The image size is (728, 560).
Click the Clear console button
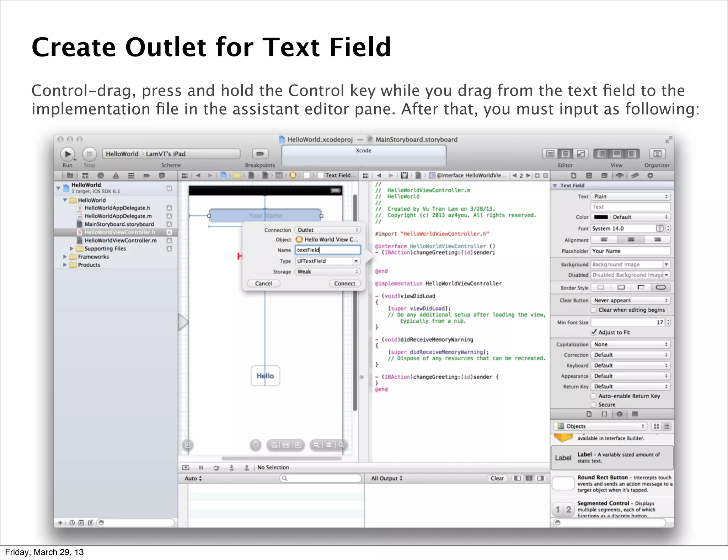pos(497,478)
